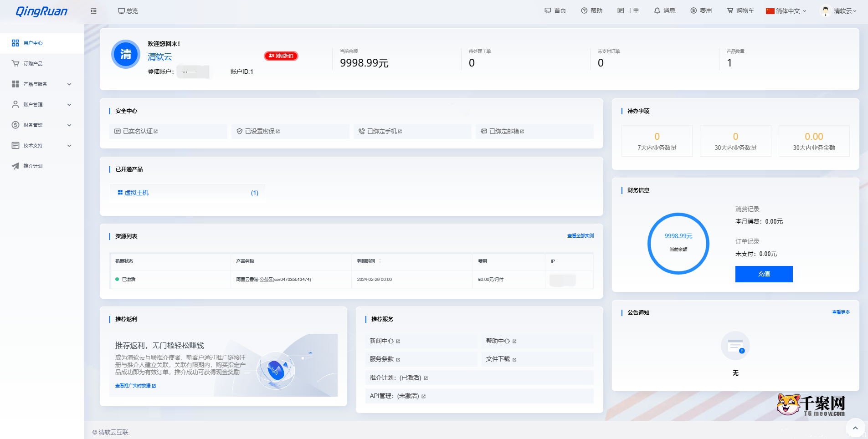Viewport: 868px width, 439px height.
Task: Open 帮助 in the top navigation
Action: coord(592,10)
